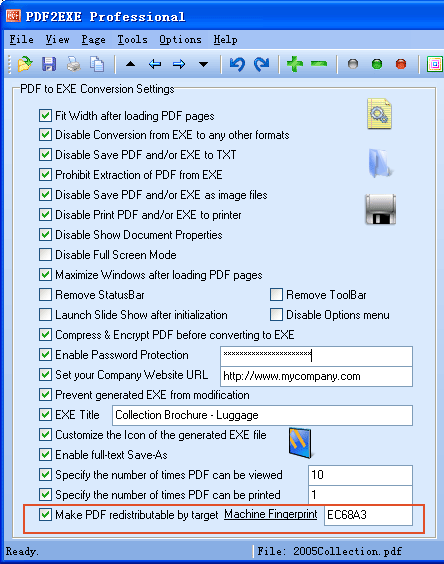Click the gray circle toolbar icon
The width and height of the screenshot is (444, 564).
[x=353, y=64]
